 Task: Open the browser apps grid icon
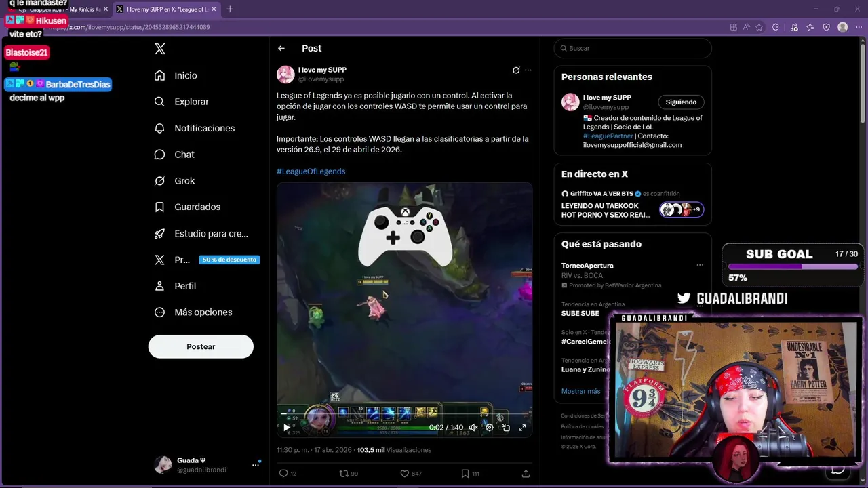point(733,27)
